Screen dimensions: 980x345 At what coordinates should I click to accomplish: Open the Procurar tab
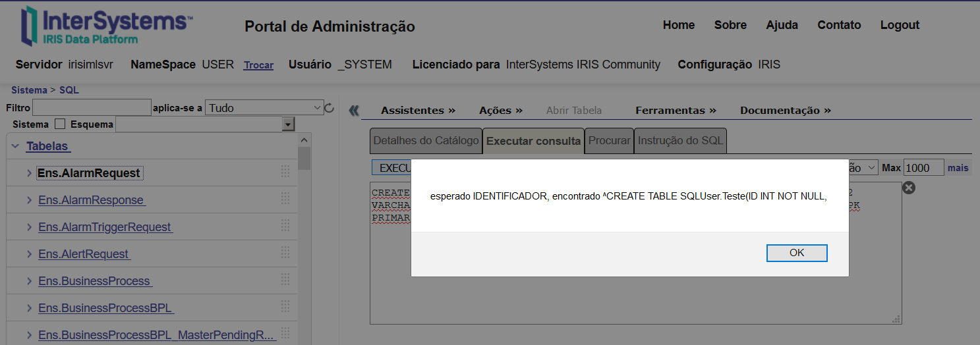[x=609, y=141]
